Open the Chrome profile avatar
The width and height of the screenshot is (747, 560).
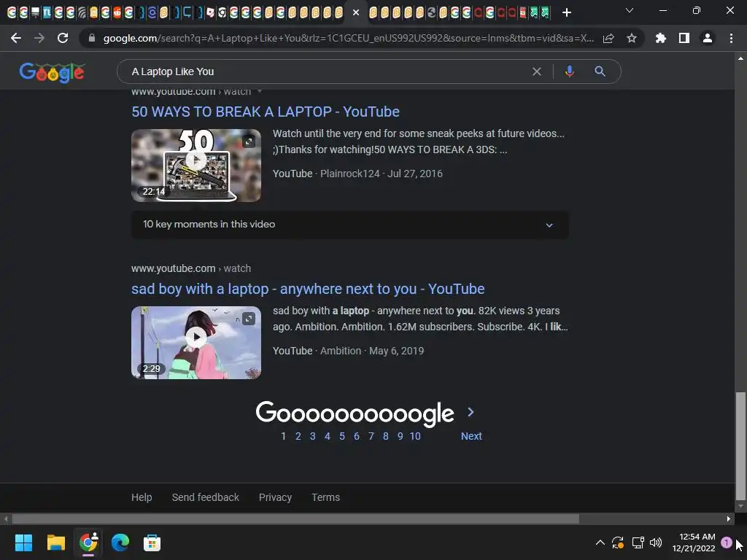coord(708,38)
